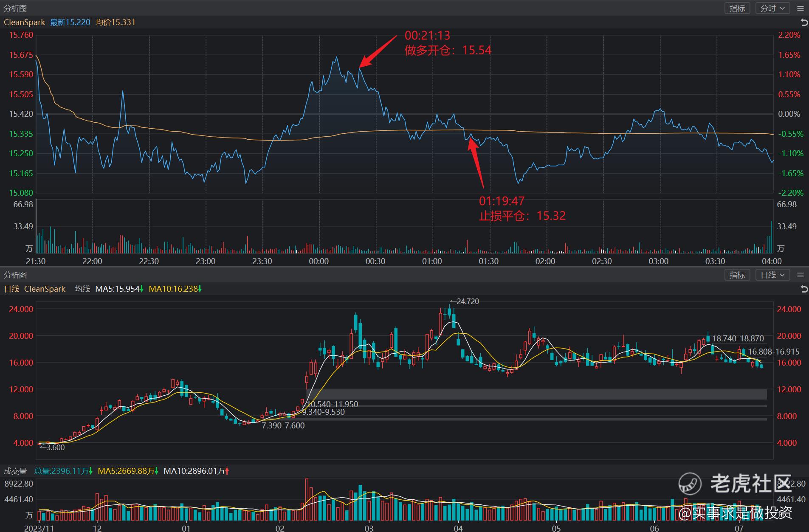The width and height of the screenshot is (809, 532).
Task: Click the 指标 button in the intraday chart
Action: pos(737,8)
